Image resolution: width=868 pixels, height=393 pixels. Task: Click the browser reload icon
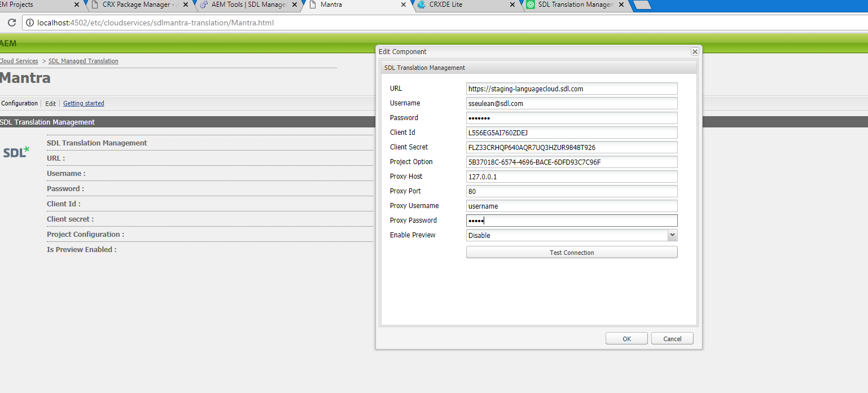[11, 23]
